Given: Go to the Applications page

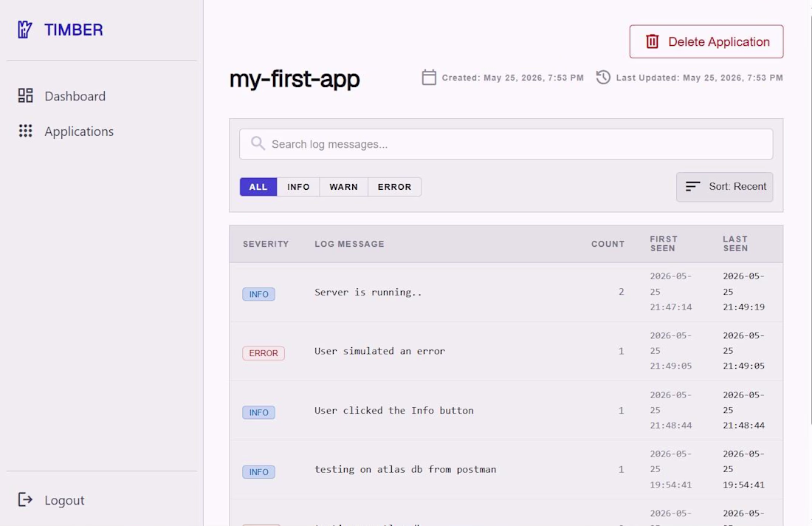Looking at the screenshot, I should 79,131.
